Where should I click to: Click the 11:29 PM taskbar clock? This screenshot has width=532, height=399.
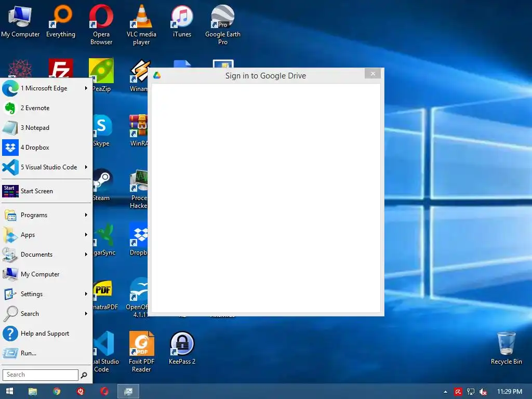[x=510, y=392]
